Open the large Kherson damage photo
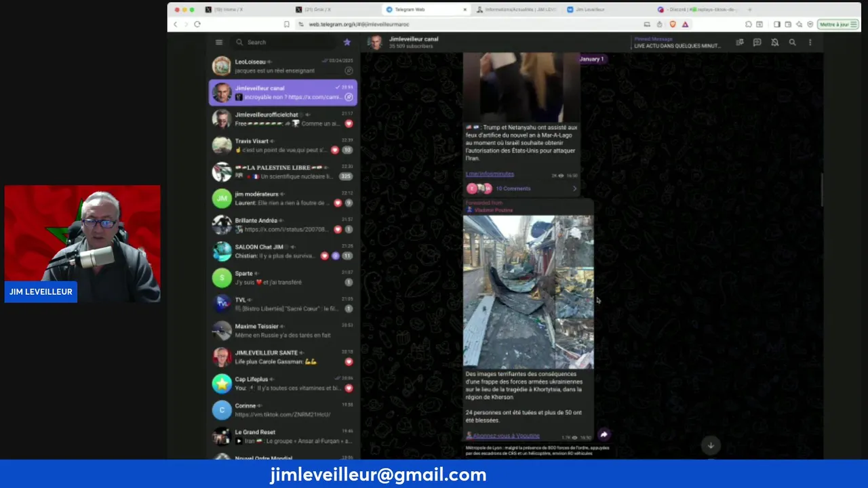This screenshot has height=488, width=868. point(509,292)
